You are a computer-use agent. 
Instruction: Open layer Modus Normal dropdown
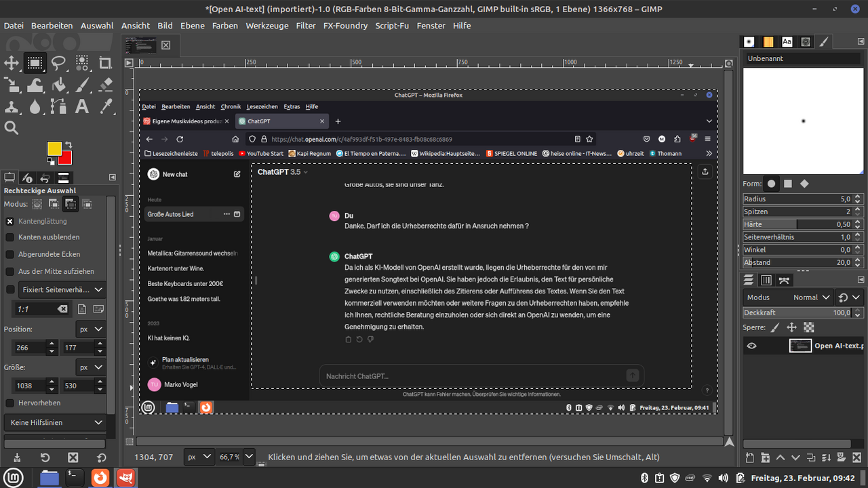788,297
